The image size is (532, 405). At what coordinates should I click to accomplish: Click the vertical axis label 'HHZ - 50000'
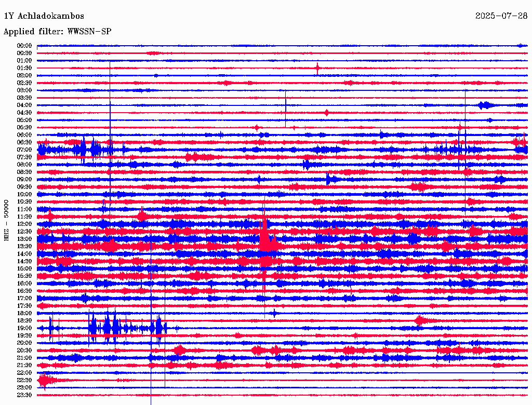click(x=6, y=221)
